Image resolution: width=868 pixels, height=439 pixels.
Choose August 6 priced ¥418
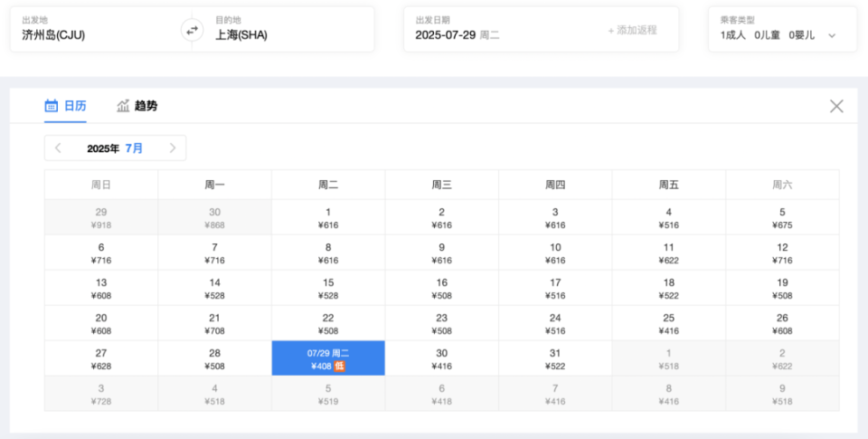click(442, 394)
